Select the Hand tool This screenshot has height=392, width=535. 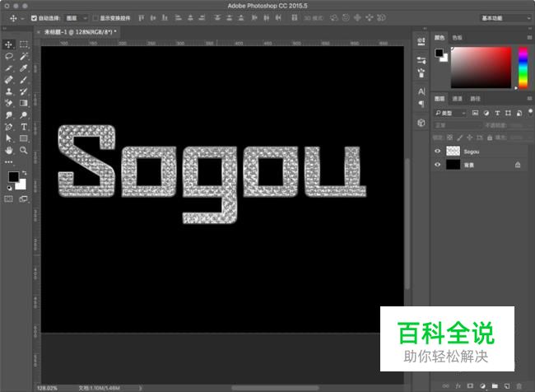click(x=8, y=150)
